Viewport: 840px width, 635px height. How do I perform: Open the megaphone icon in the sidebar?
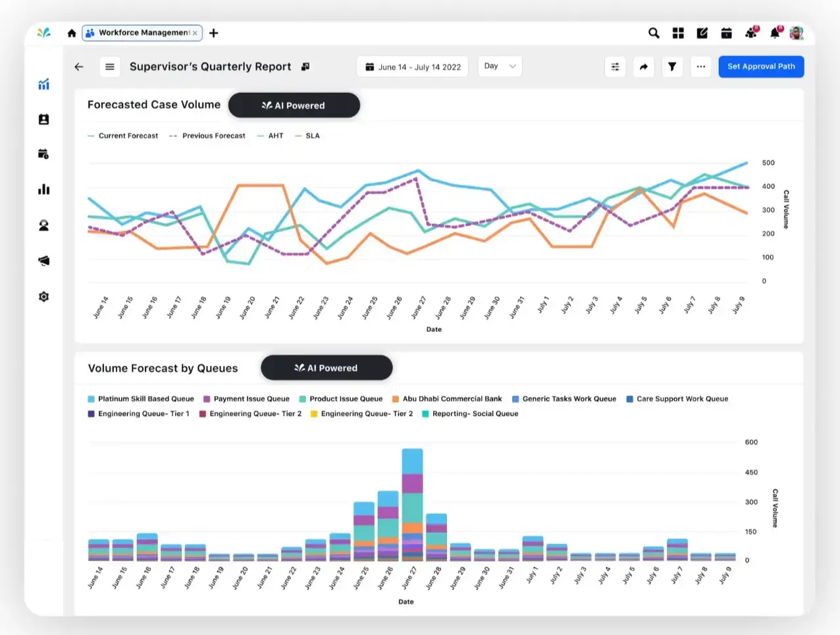(43, 261)
